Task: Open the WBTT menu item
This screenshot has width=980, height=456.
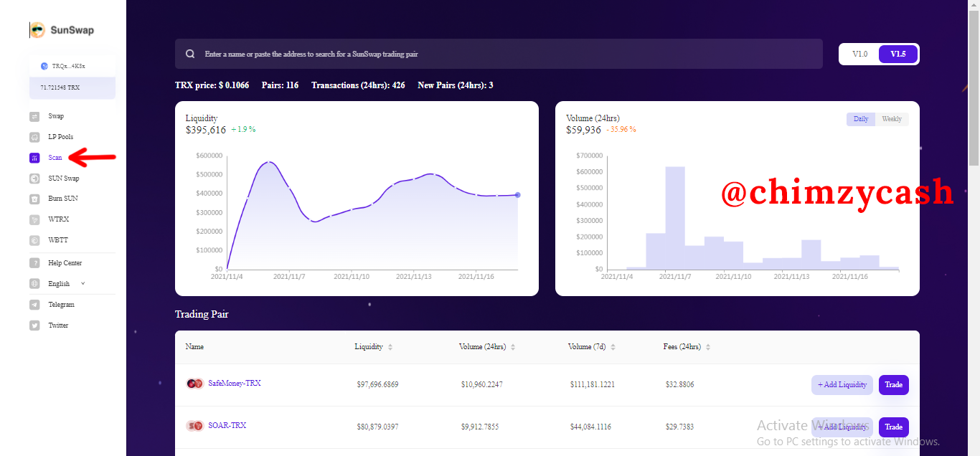Action: (58, 240)
